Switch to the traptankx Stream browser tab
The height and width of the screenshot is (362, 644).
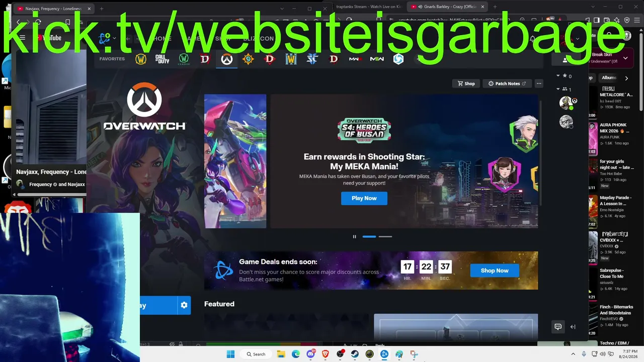pos(368,7)
